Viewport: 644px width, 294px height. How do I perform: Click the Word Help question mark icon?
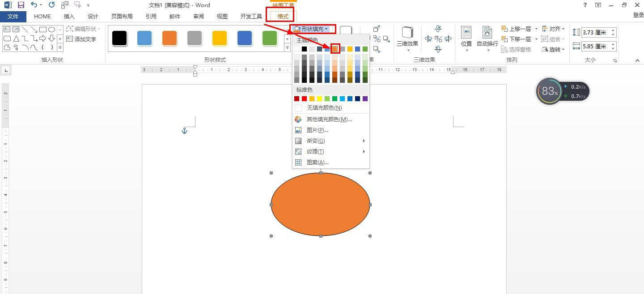pos(585,5)
